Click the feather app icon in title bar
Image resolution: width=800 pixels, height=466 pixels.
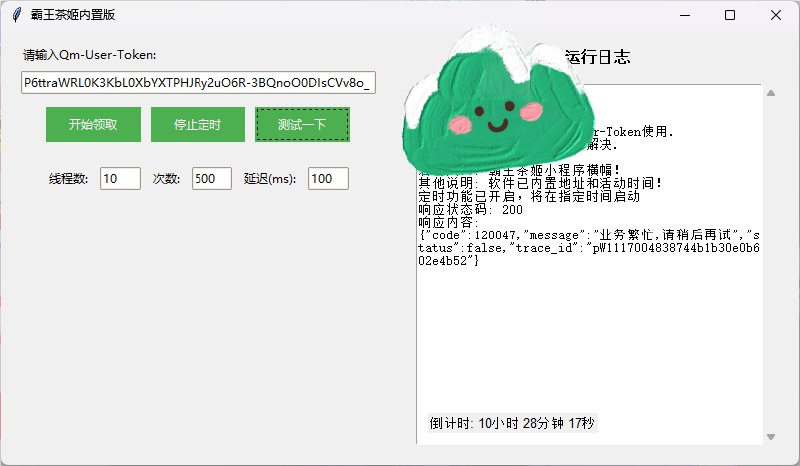pyautogui.click(x=16, y=15)
